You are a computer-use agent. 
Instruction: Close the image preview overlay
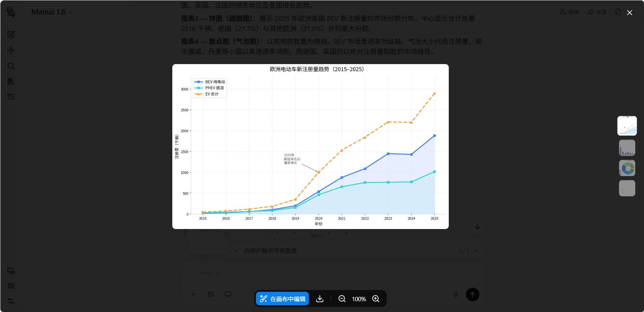point(629,13)
